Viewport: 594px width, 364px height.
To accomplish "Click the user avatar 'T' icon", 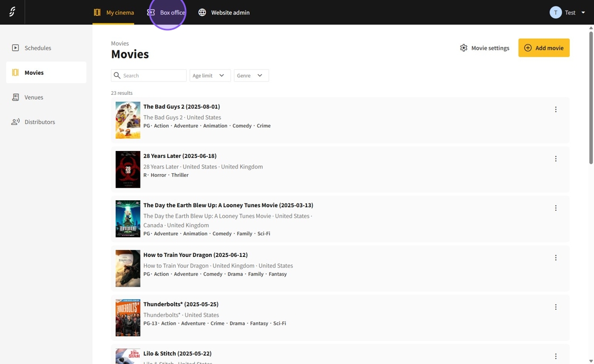I will 555,13.
